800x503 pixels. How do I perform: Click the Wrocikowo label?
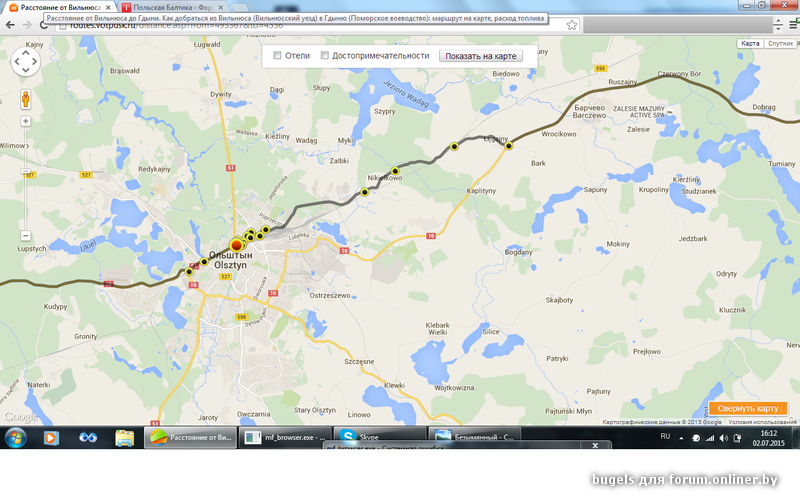point(559,134)
